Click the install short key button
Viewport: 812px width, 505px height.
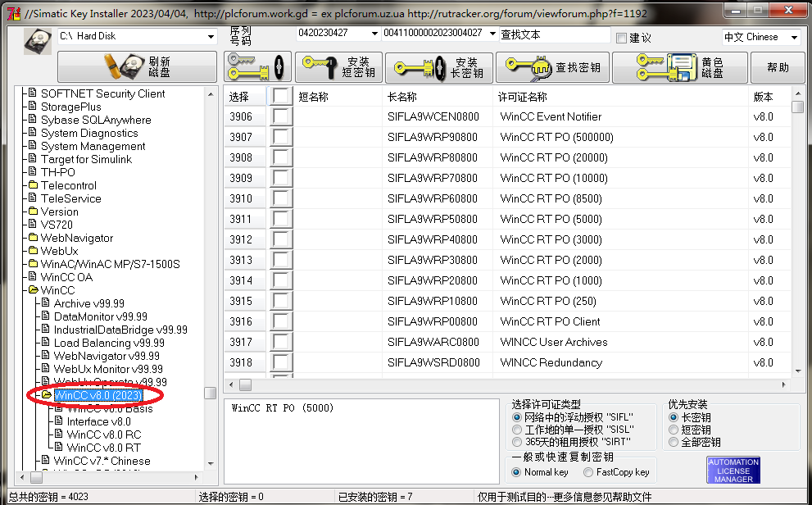pyautogui.click(x=338, y=67)
